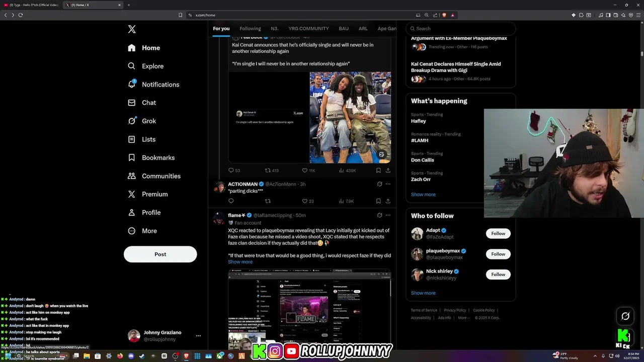The image size is (644, 362).
Task: Open Chat envelope in sidebar
Action: (142, 103)
